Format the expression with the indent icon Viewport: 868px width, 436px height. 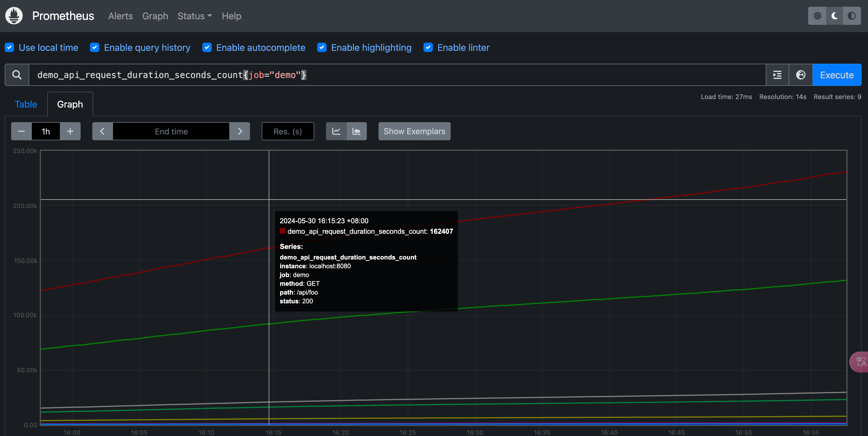(x=777, y=75)
